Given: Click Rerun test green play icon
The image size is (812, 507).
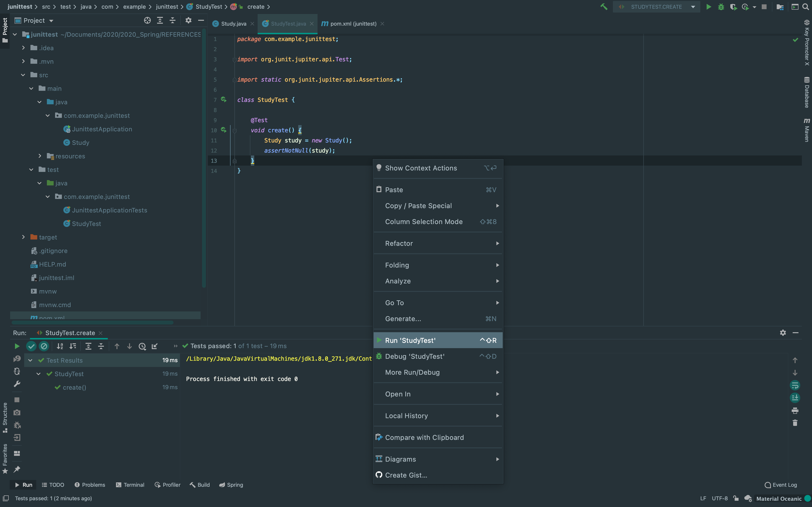Looking at the screenshot, I should (x=17, y=346).
